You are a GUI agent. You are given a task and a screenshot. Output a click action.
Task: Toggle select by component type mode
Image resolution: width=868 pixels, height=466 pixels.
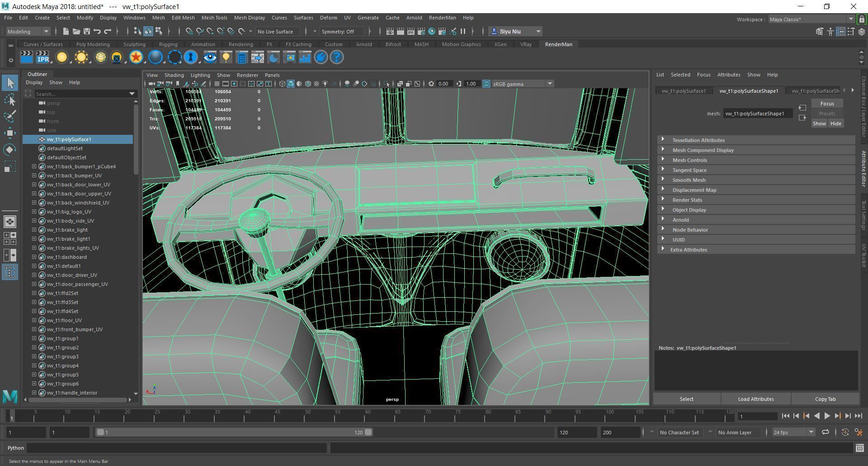[x=159, y=31]
